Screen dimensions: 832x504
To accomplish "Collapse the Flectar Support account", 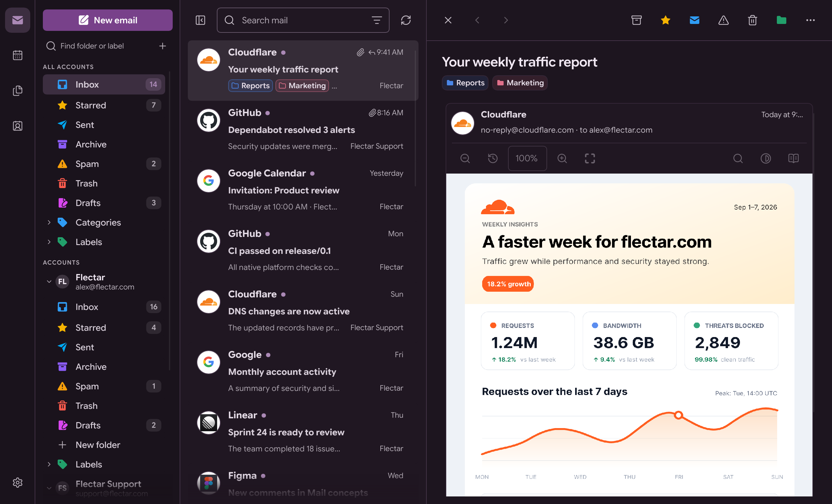I will point(49,488).
